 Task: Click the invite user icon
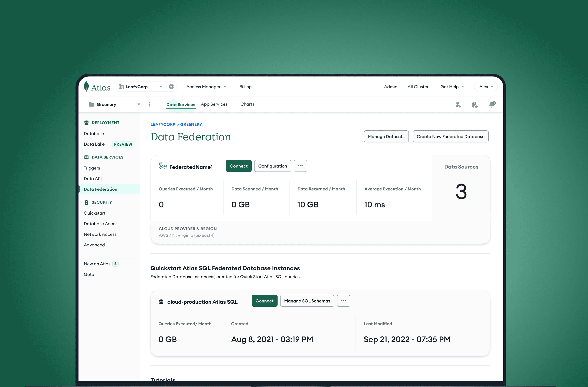pos(458,105)
